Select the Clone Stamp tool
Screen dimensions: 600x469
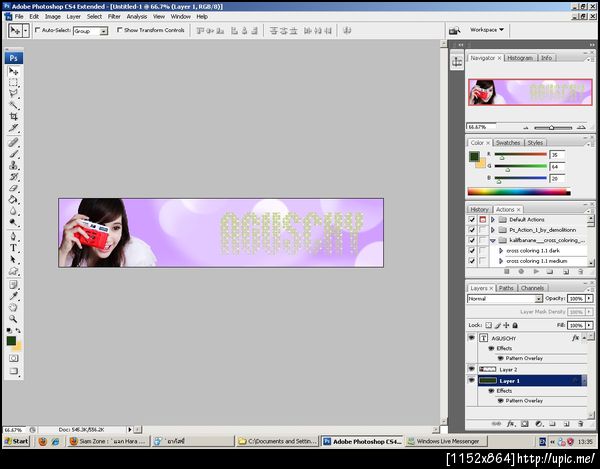tap(13, 165)
